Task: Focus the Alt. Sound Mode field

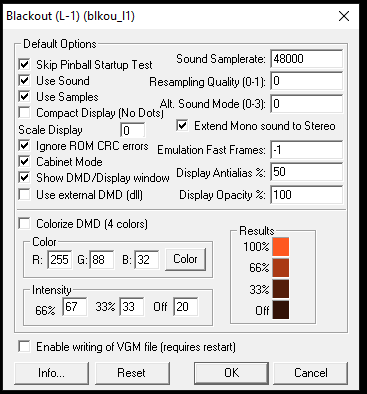Action: pyautogui.click(x=306, y=104)
